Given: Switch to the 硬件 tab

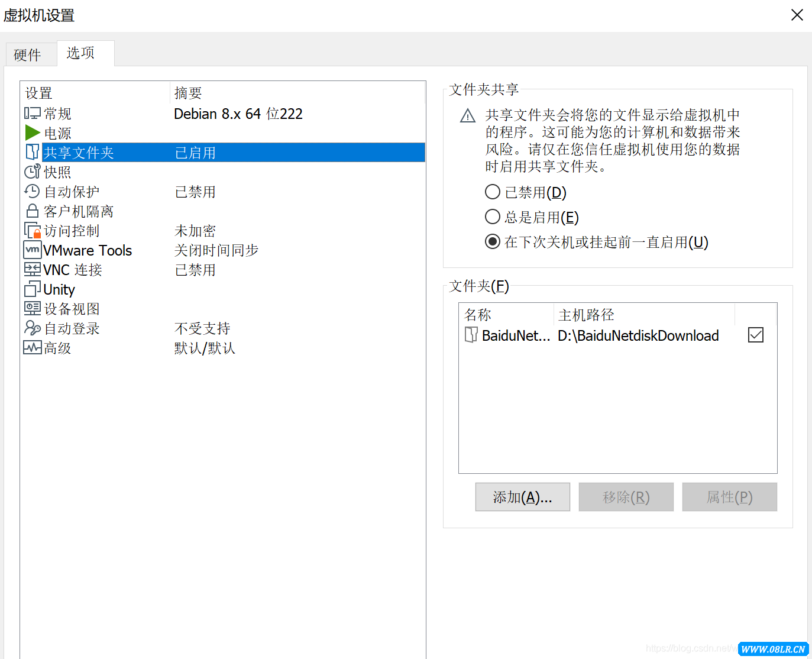Looking at the screenshot, I should point(28,53).
